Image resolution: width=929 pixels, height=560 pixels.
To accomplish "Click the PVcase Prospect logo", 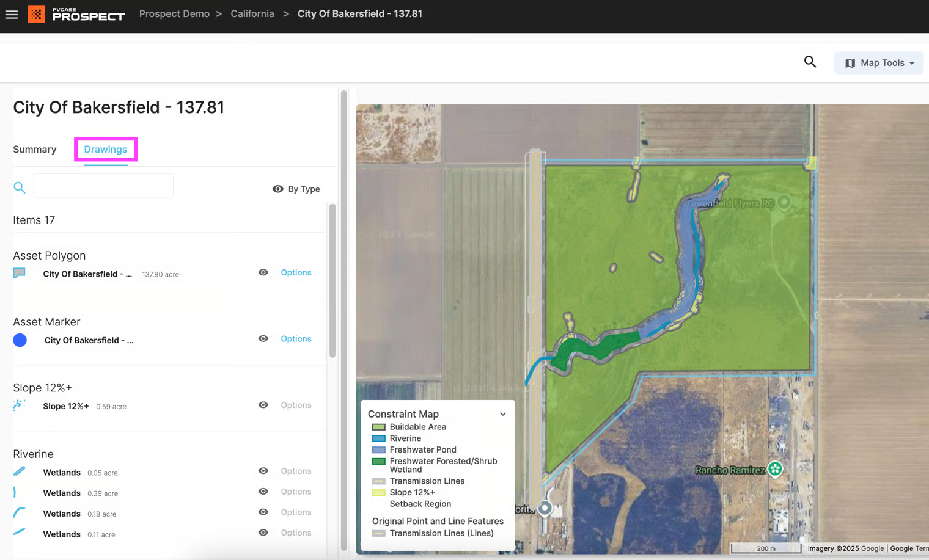I will pyautogui.click(x=76, y=14).
